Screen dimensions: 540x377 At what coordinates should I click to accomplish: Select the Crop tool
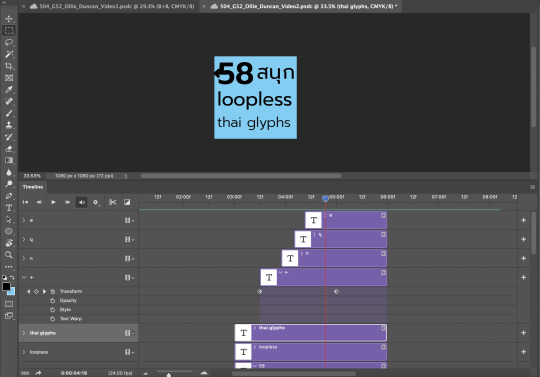tap(9, 66)
